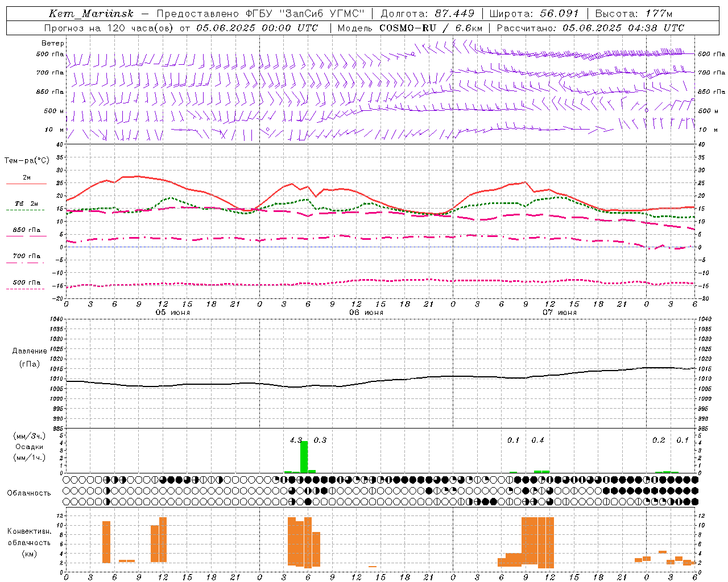
Task: Click the Рассчитано: 05.06.2025 04:38 UTC text
Action: tap(590, 28)
